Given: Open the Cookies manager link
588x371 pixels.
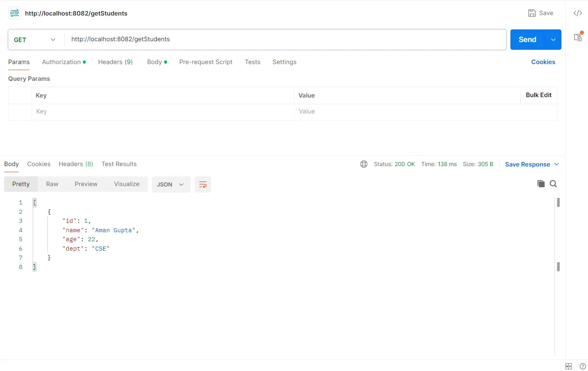Looking at the screenshot, I should (543, 62).
